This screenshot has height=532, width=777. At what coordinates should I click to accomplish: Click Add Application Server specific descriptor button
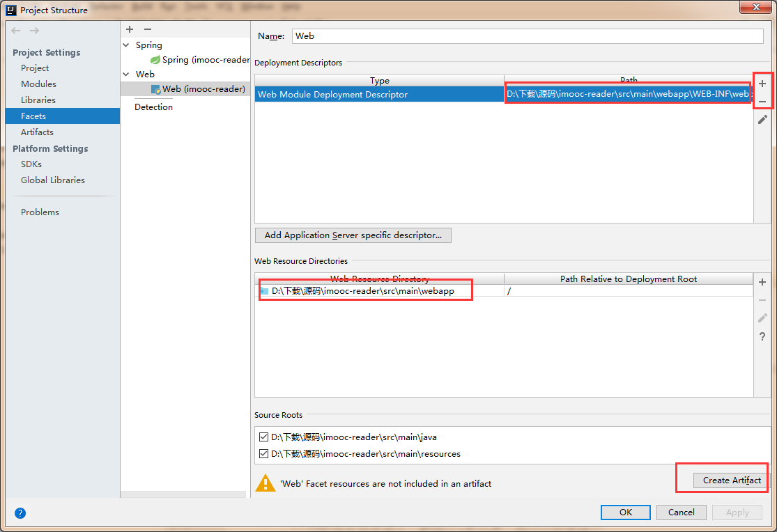tap(353, 235)
